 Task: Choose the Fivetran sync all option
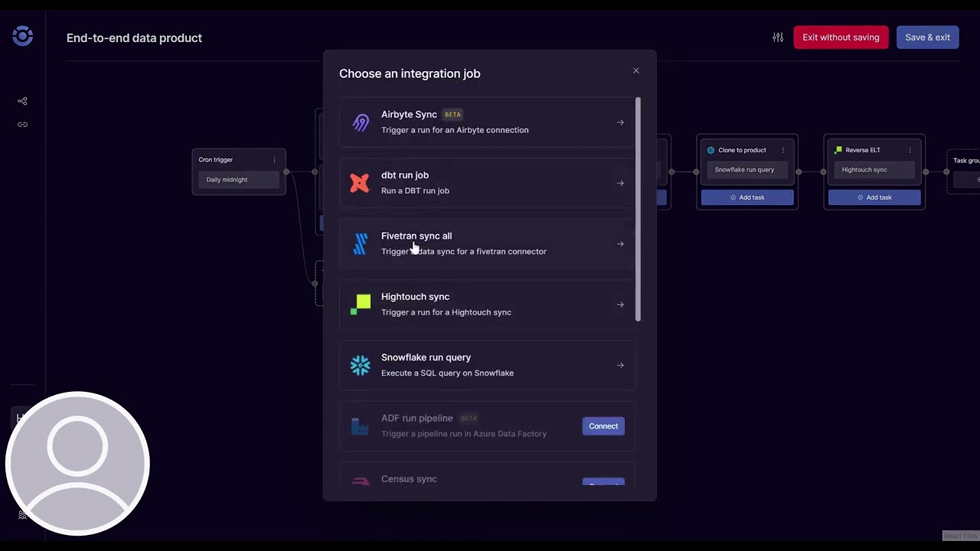[487, 243]
